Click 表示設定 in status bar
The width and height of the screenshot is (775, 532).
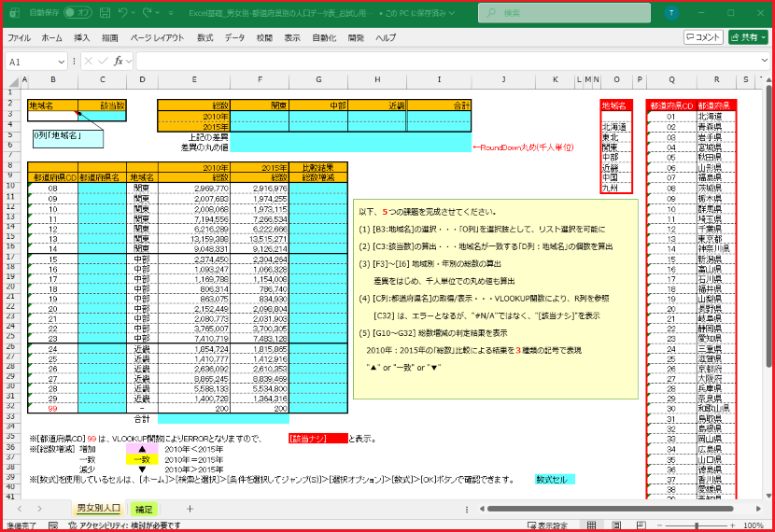click(548, 525)
